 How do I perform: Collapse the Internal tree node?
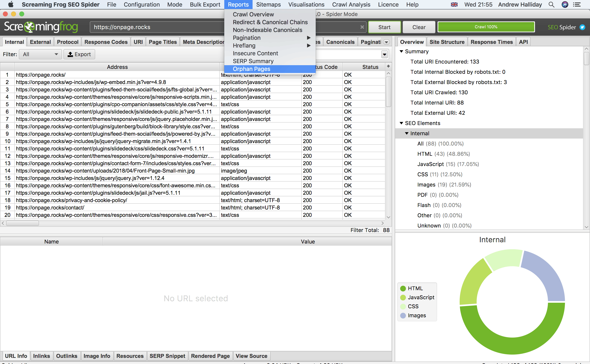(x=407, y=133)
